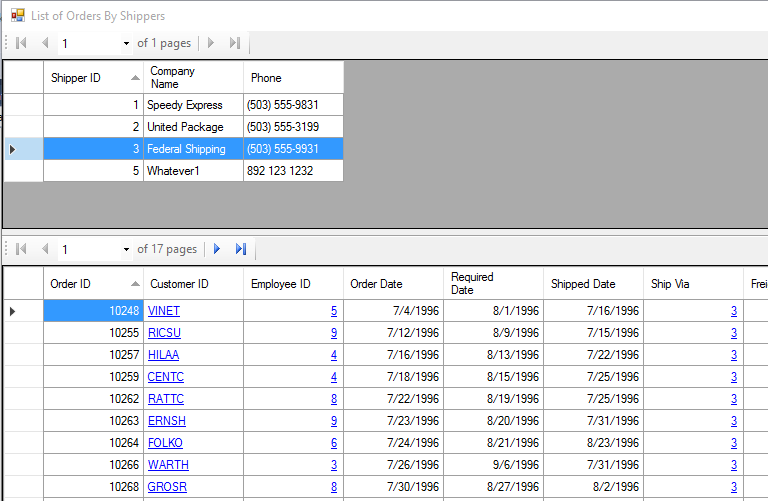Click order date cell 7/24/1996
This screenshot has width=768, height=501.
[x=393, y=443]
